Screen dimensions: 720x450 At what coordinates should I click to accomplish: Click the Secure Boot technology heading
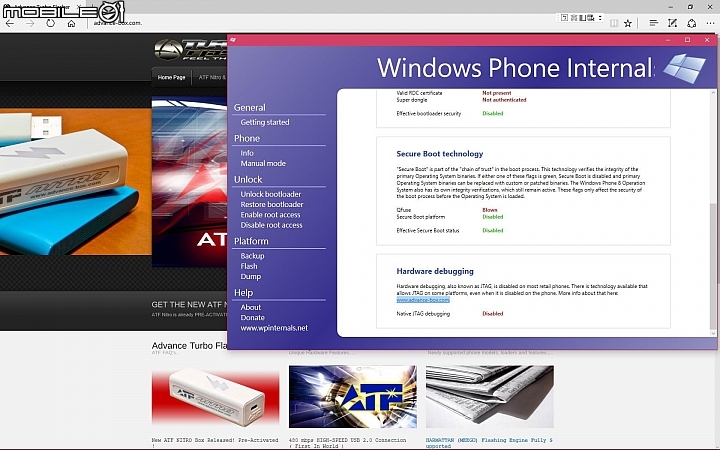pos(439,154)
